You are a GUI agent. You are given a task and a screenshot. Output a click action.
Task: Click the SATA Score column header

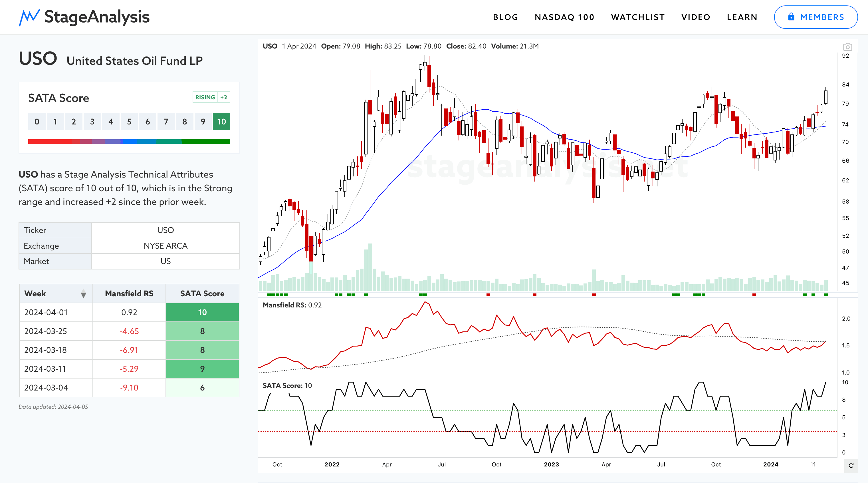coord(202,293)
